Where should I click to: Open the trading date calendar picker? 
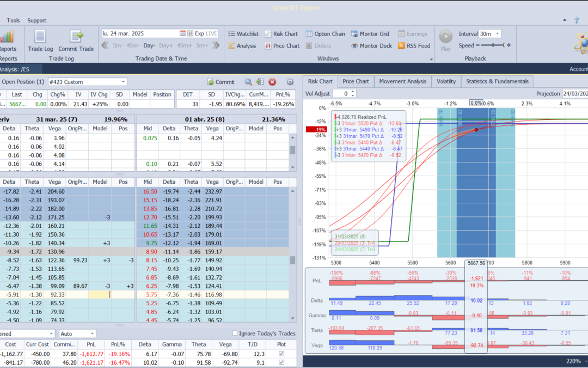[x=182, y=33]
